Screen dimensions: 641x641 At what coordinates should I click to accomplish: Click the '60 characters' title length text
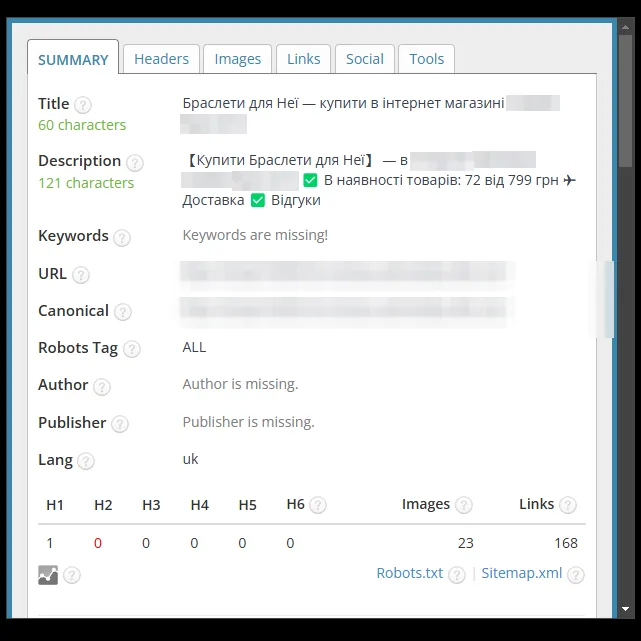coord(82,125)
